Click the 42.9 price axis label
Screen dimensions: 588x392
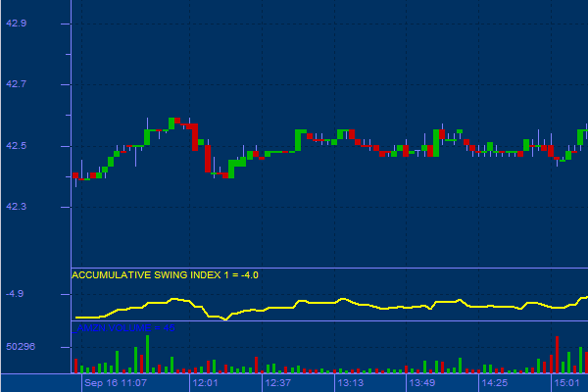click(16, 24)
